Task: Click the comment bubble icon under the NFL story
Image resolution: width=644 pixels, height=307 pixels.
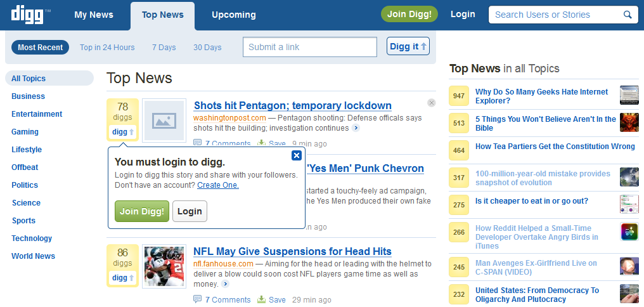Action: tap(198, 300)
